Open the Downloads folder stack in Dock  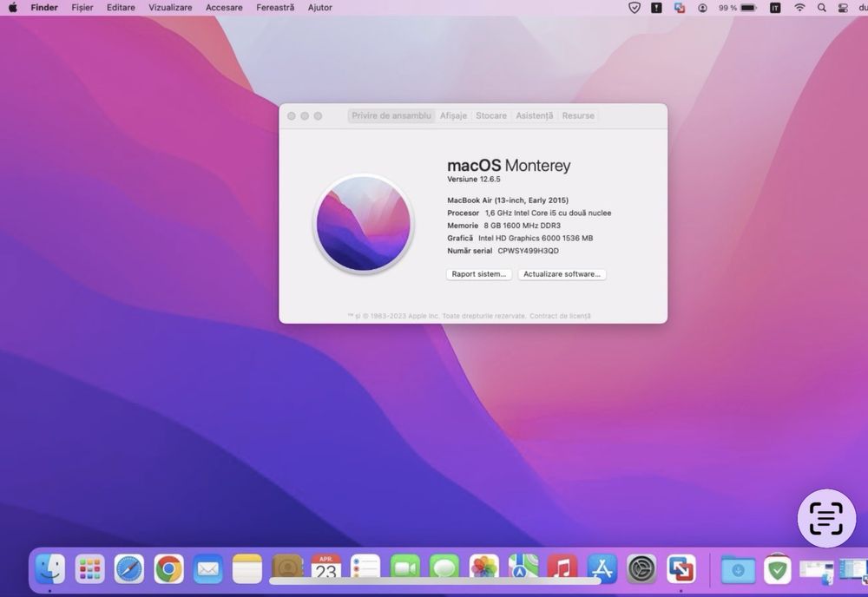(738, 569)
